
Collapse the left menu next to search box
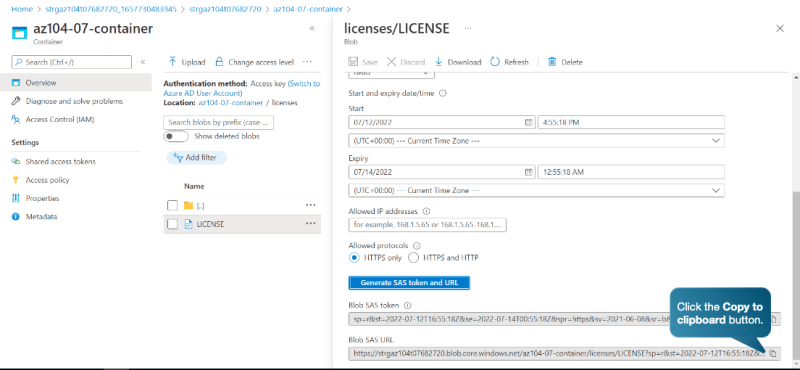click(x=143, y=62)
